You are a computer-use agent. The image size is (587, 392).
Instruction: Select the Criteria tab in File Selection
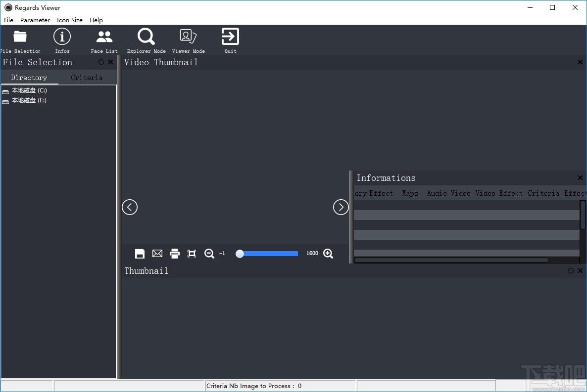[87, 78]
